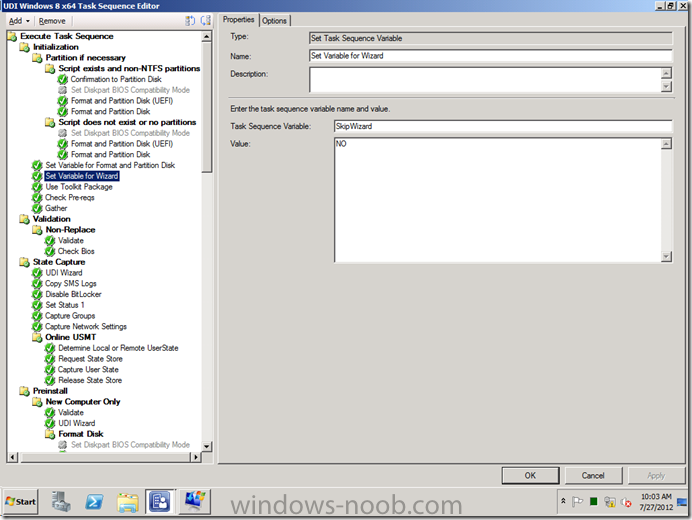The image size is (692, 520).
Task: Select Set Variable for Format and Partition Disk step
Action: 110,165
